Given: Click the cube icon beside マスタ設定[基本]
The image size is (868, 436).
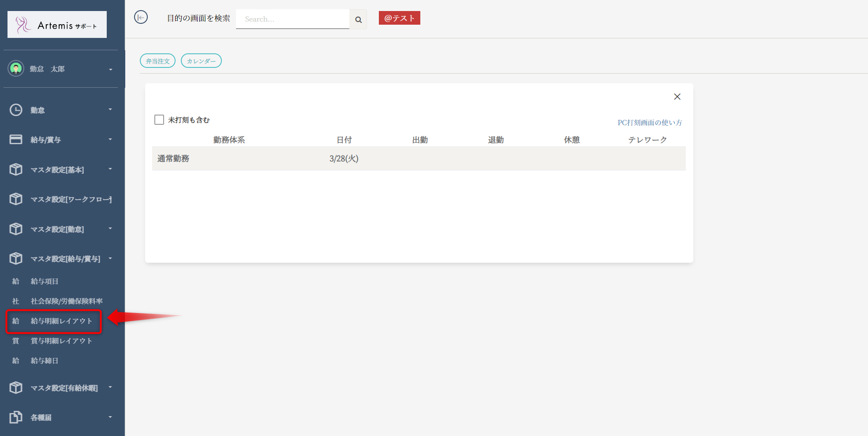Looking at the screenshot, I should coord(16,169).
